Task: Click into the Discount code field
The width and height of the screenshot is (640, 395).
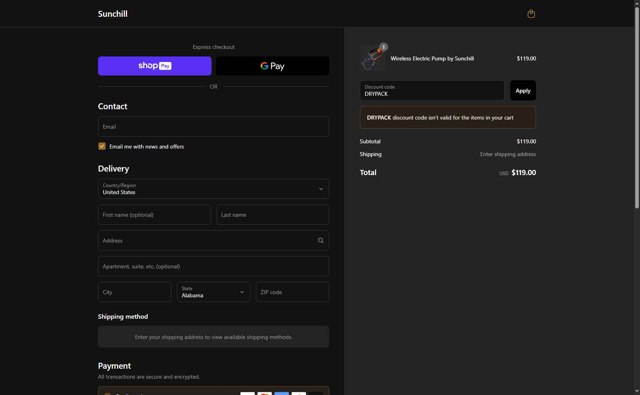Action: 432,91
